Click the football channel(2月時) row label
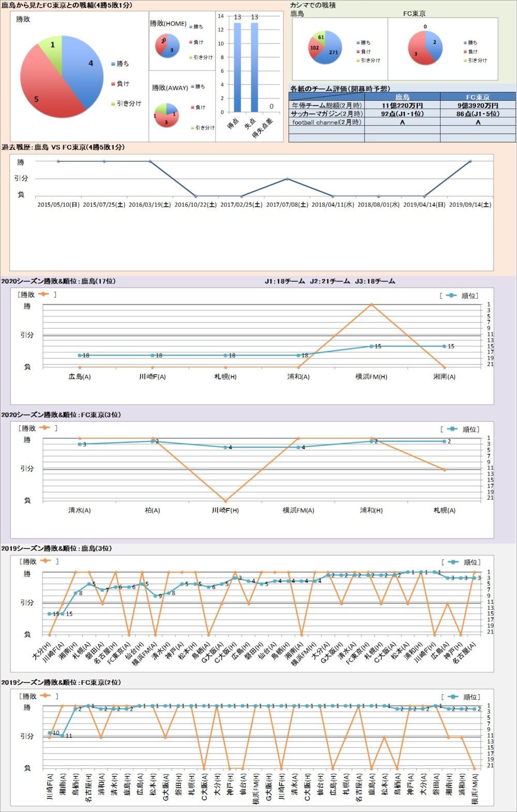 tap(327, 122)
